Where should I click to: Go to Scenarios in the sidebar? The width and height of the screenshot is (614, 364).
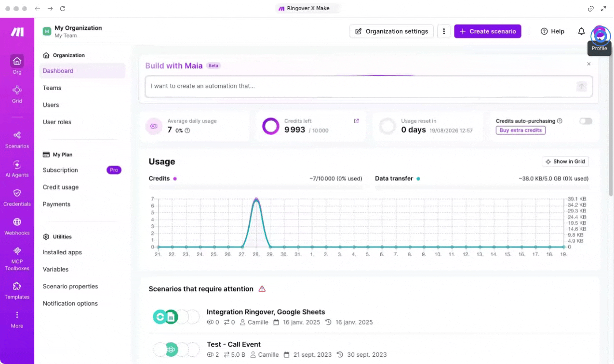[x=17, y=139]
